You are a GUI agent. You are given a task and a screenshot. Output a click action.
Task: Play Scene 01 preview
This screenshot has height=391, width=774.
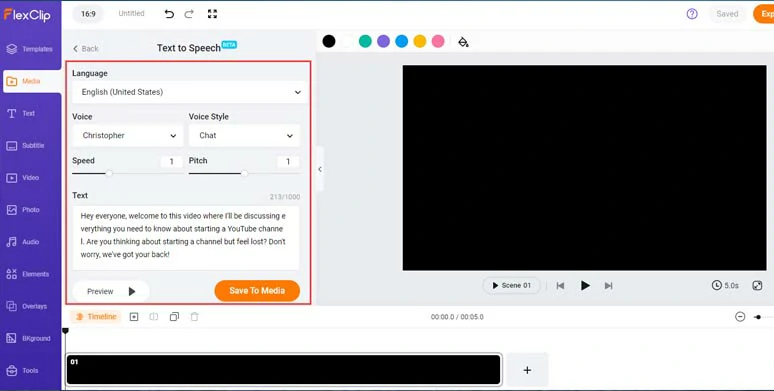[x=511, y=285]
